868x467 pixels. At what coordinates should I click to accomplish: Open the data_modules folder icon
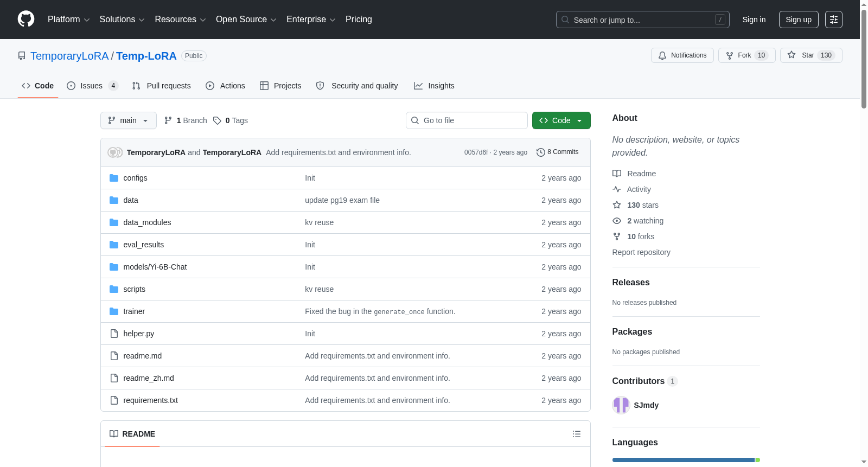click(114, 222)
